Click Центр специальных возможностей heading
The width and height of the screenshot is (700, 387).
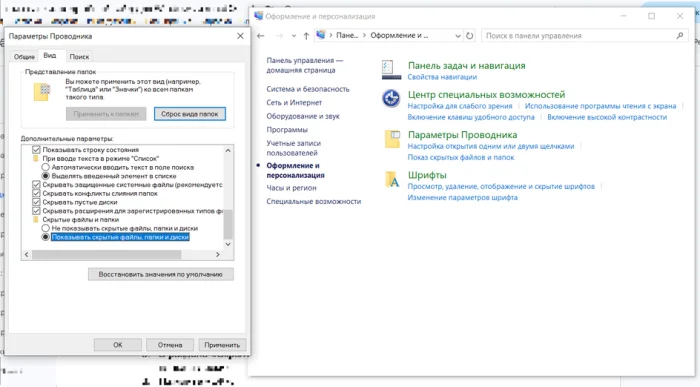486,95
